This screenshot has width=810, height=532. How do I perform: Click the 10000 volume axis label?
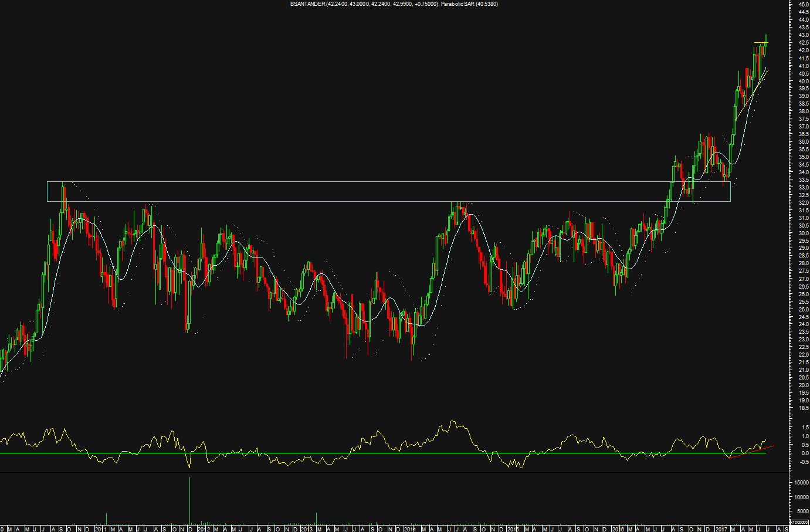801,497
